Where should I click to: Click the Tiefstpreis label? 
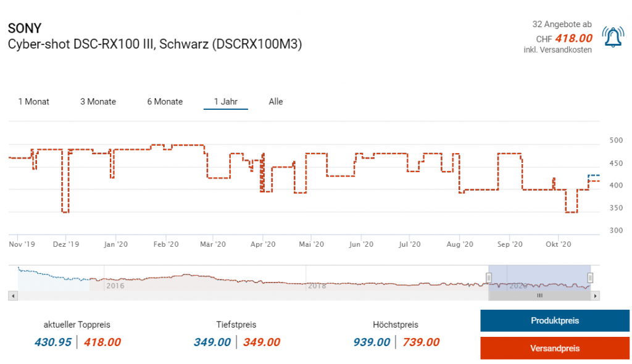click(236, 325)
